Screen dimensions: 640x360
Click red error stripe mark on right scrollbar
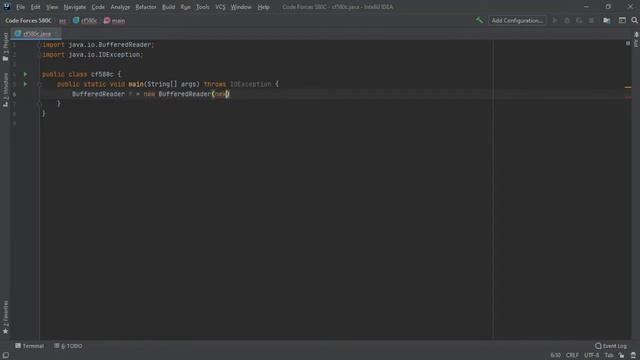tap(628, 98)
